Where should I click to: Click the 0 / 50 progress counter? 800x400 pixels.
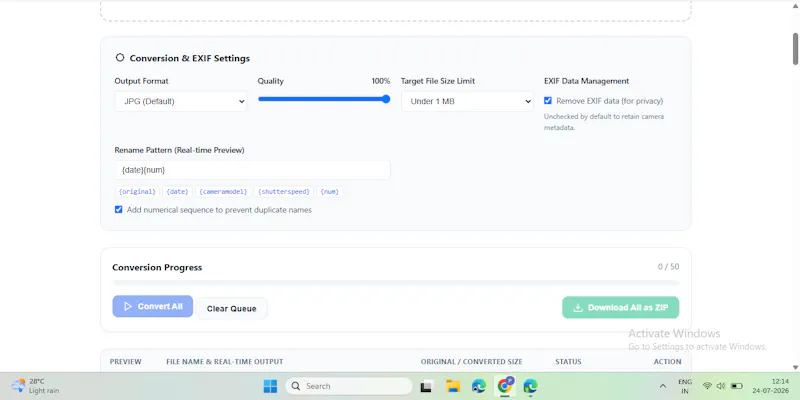coord(668,267)
